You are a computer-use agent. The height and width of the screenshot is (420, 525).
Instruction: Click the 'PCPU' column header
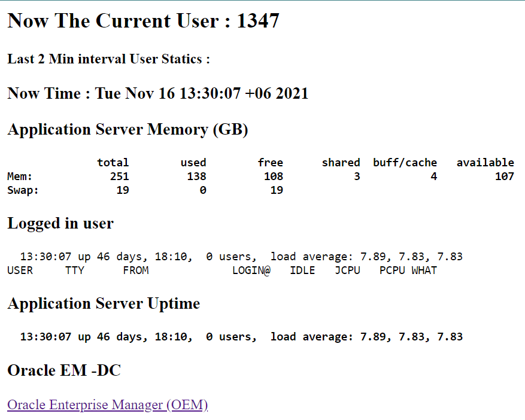pyautogui.click(x=393, y=270)
